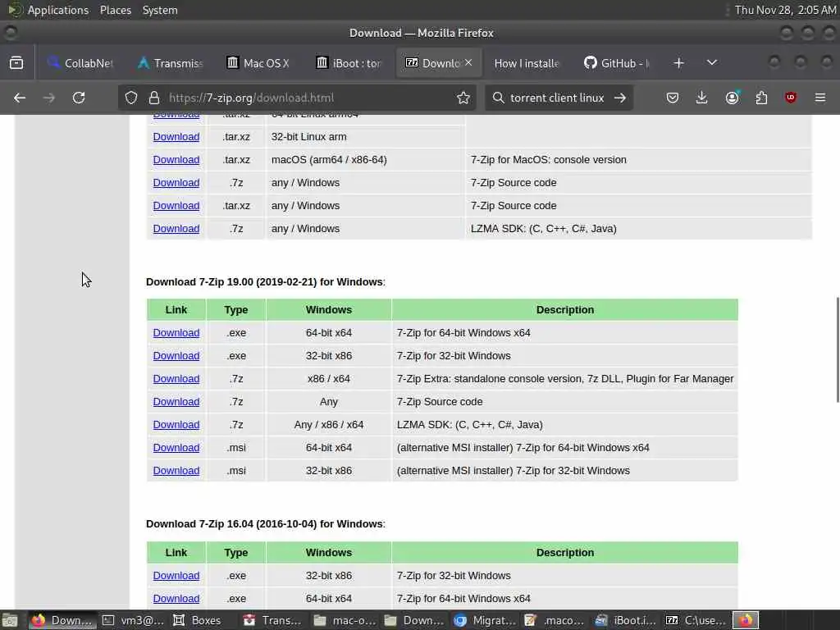840x630 pixels.
Task: Switch to Mac OS X tab
Action: click(259, 63)
